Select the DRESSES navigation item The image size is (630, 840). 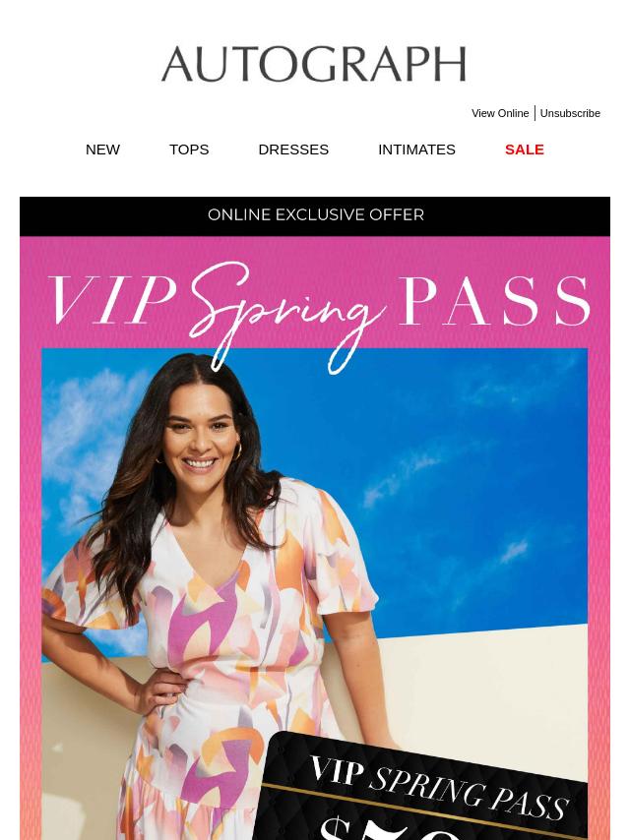tap(293, 150)
